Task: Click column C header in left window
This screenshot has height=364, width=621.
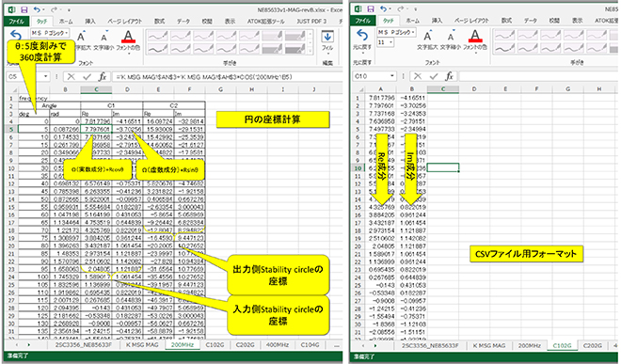Action: click(x=96, y=90)
